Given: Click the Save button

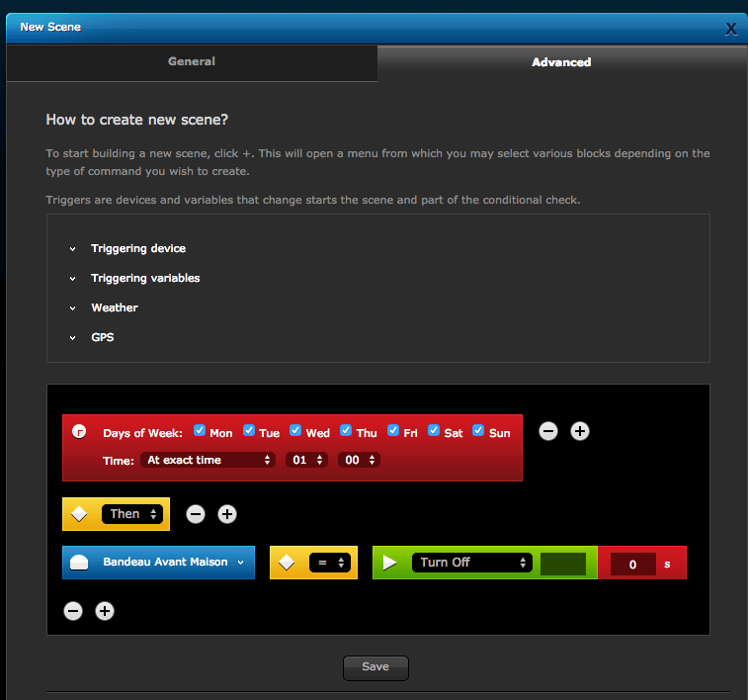Looking at the screenshot, I should click(x=375, y=667).
